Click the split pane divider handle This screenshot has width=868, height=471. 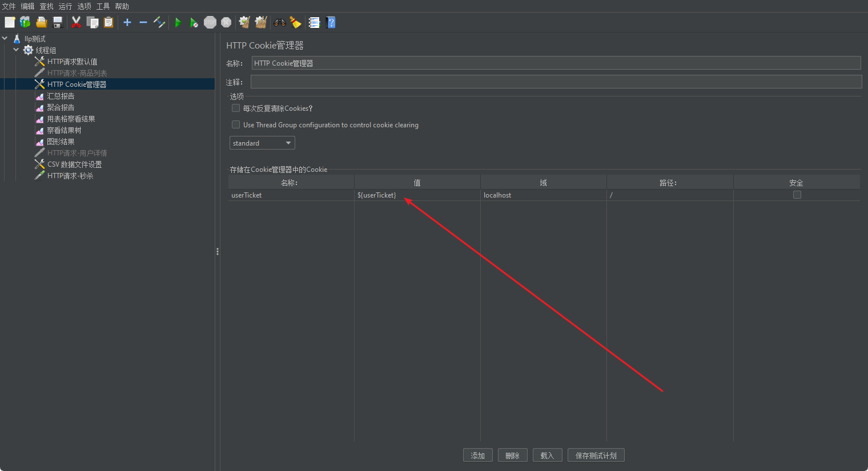pos(218,251)
